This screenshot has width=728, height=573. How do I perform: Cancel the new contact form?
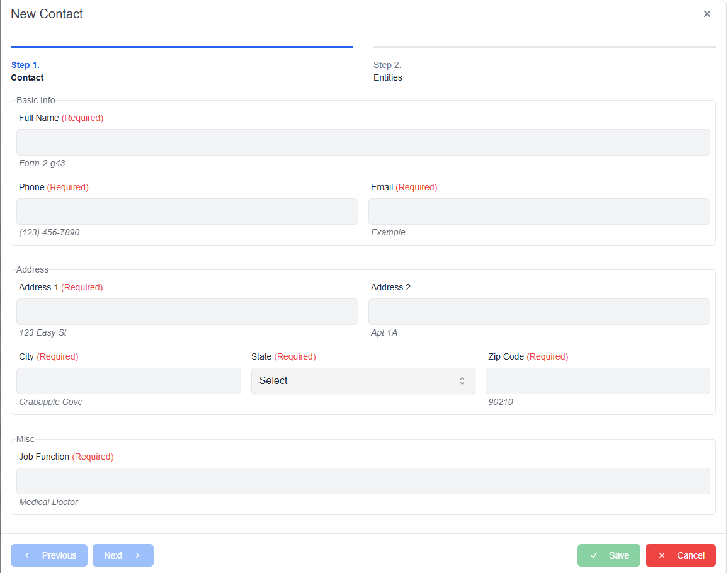681,555
